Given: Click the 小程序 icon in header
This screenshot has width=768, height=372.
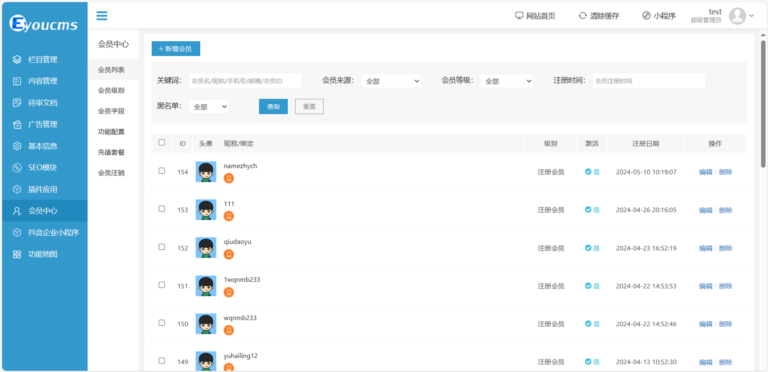Looking at the screenshot, I should coord(646,16).
